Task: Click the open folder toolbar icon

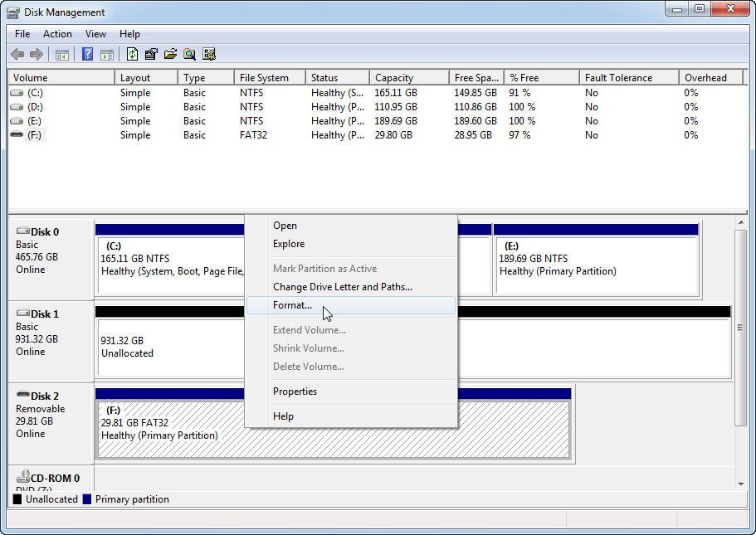Action: (170, 54)
